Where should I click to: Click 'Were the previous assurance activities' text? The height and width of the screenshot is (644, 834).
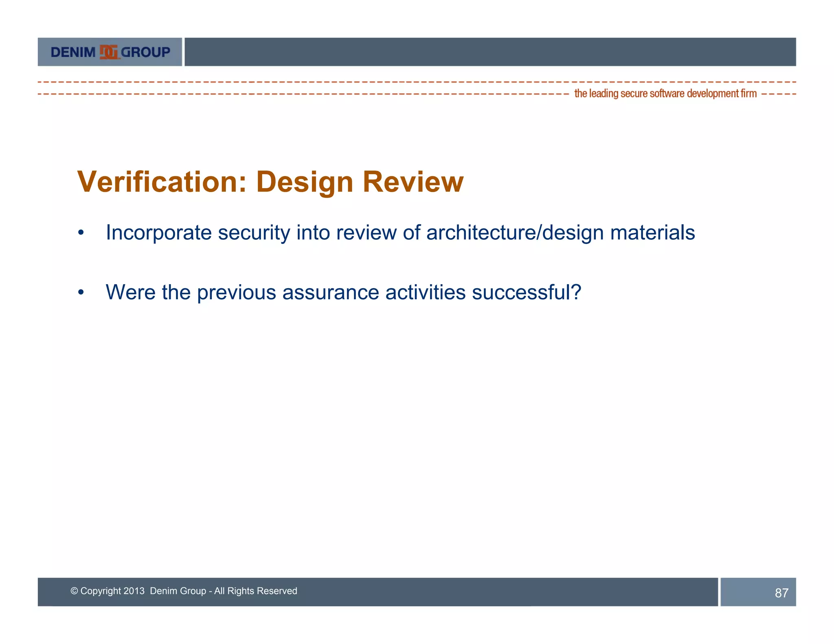point(285,292)
